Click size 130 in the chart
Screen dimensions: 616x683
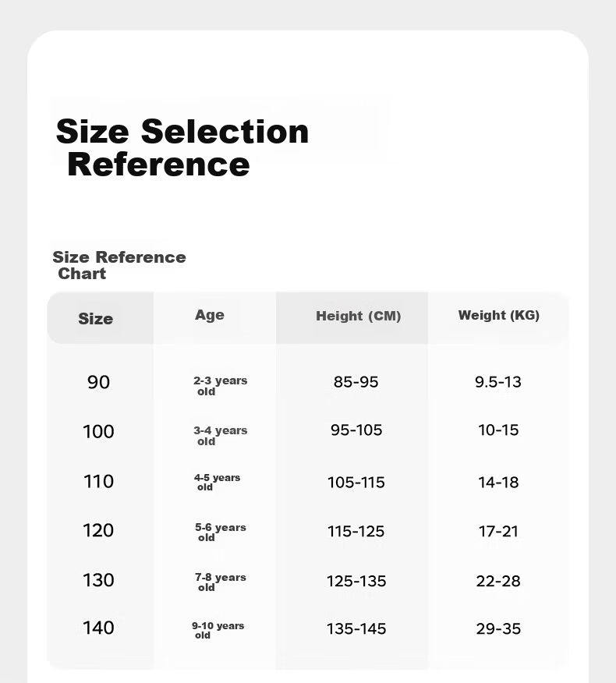pos(98,580)
